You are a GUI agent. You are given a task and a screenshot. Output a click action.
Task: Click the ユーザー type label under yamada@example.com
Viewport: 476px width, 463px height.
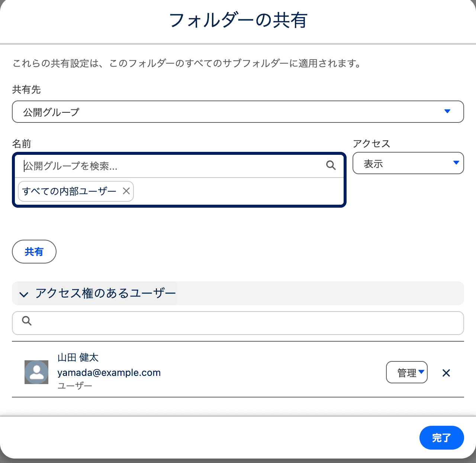pyautogui.click(x=75, y=386)
